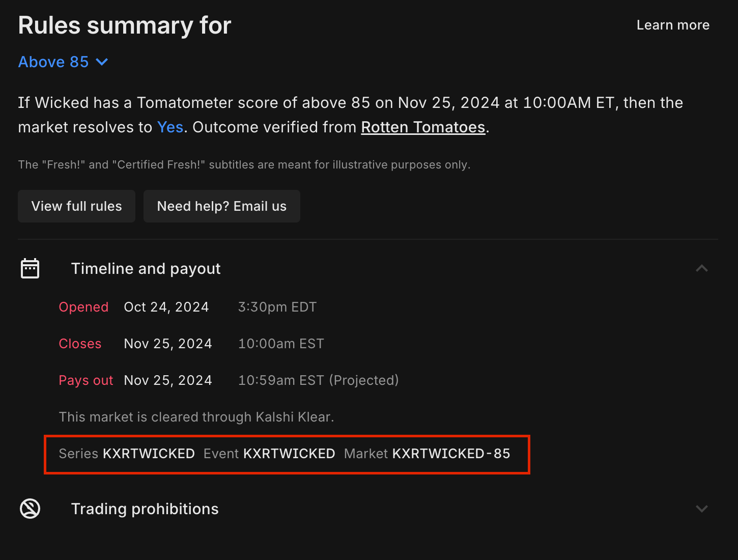Click the Rules summary for heading

[x=125, y=25]
